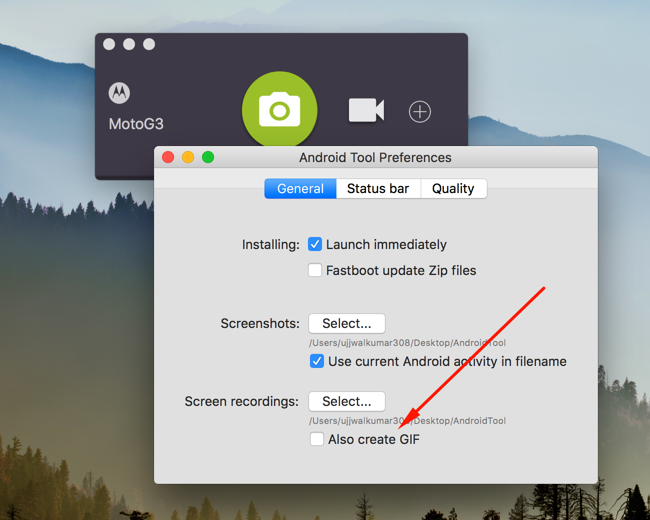The image size is (650, 520).
Task: Click the MotoG3 device name
Action: point(136,124)
